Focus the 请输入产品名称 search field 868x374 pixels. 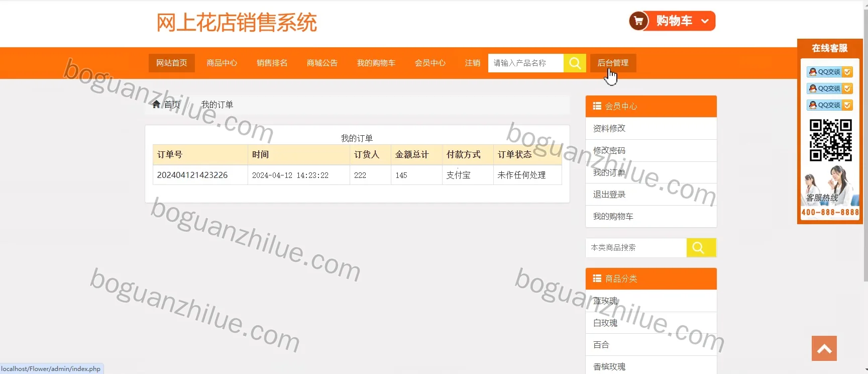point(525,63)
